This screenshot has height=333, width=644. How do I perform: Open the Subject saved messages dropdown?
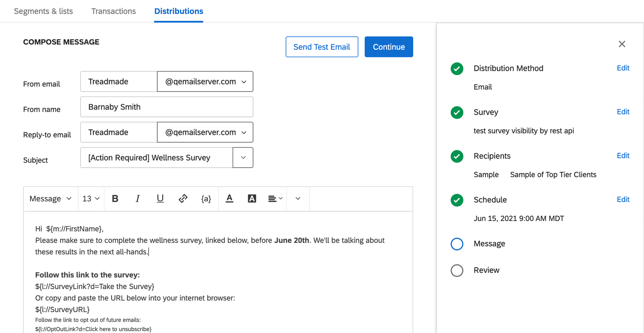(243, 158)
